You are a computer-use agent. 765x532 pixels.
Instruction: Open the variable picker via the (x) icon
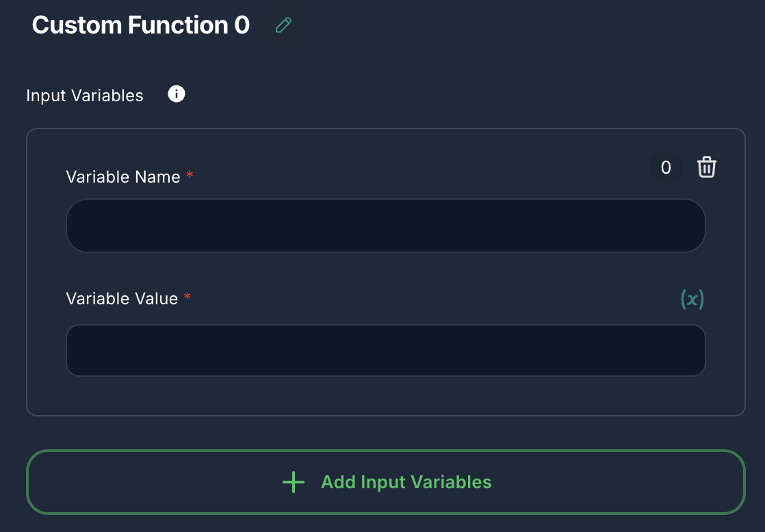point(691,299)
